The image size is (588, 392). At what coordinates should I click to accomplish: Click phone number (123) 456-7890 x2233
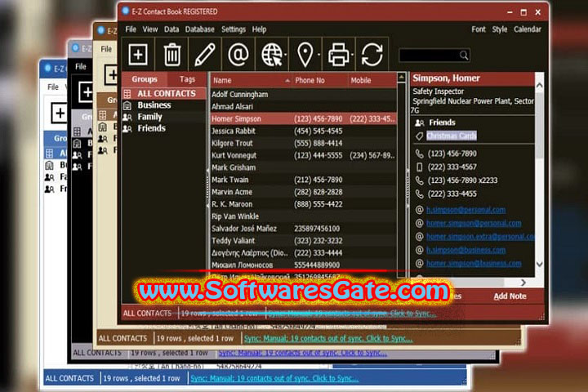462,180
